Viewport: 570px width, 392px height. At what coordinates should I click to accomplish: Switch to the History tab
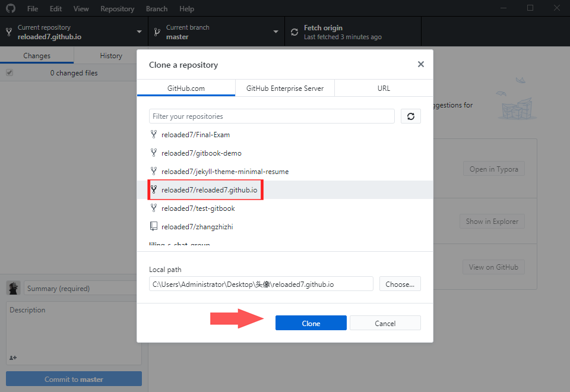click(x=111, y=56)
